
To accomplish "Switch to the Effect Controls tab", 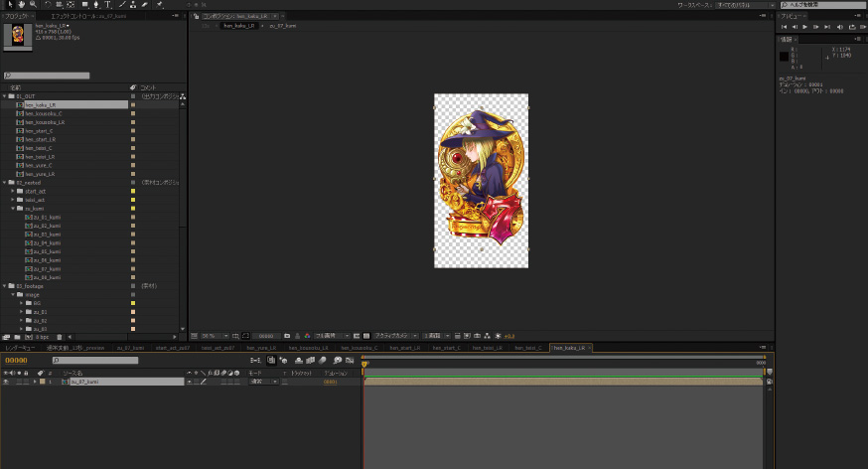I will (88, 16).
